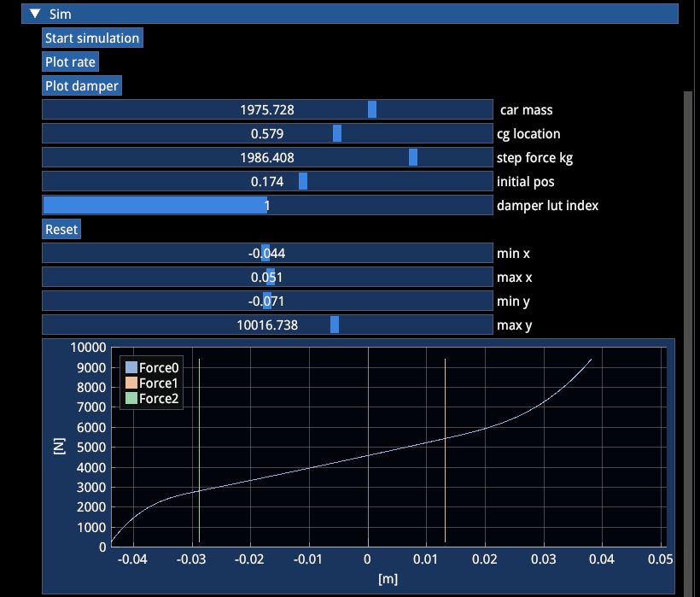This screenshot has width=700, height=597.
Task: Click the Reset button
Action: 61,230
